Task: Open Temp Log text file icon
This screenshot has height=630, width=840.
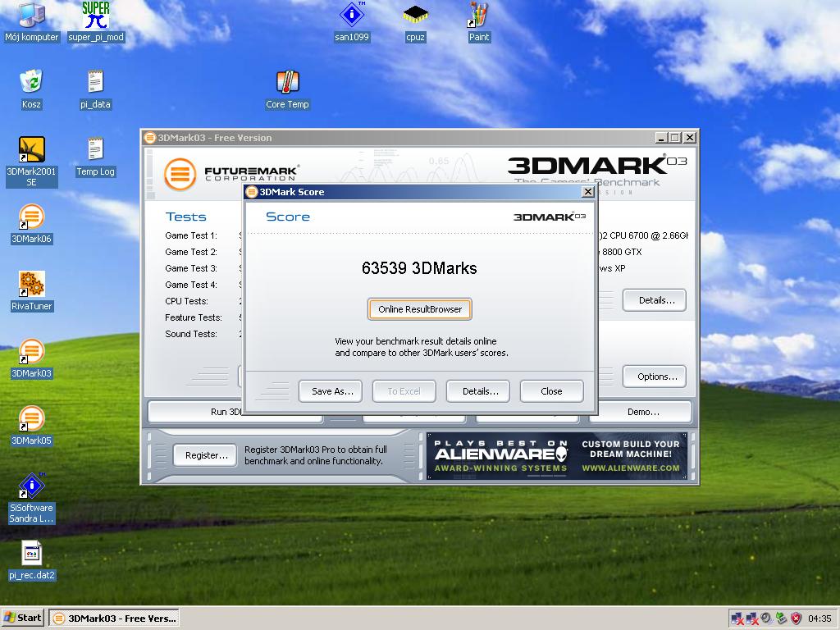Action: click(x=95, y=157)
